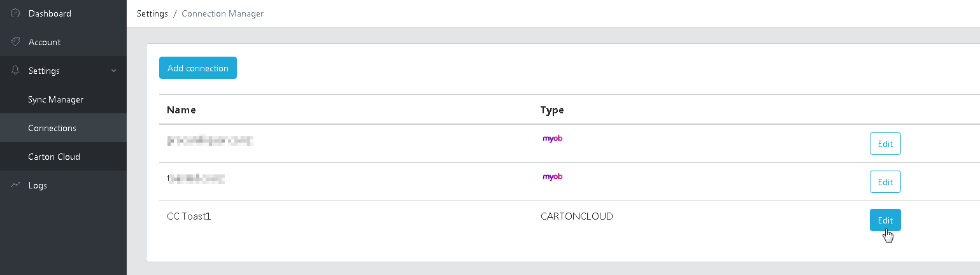Select the CC Toast1 connection name
This screenshot has height=275, width=980.
[188, 216]
